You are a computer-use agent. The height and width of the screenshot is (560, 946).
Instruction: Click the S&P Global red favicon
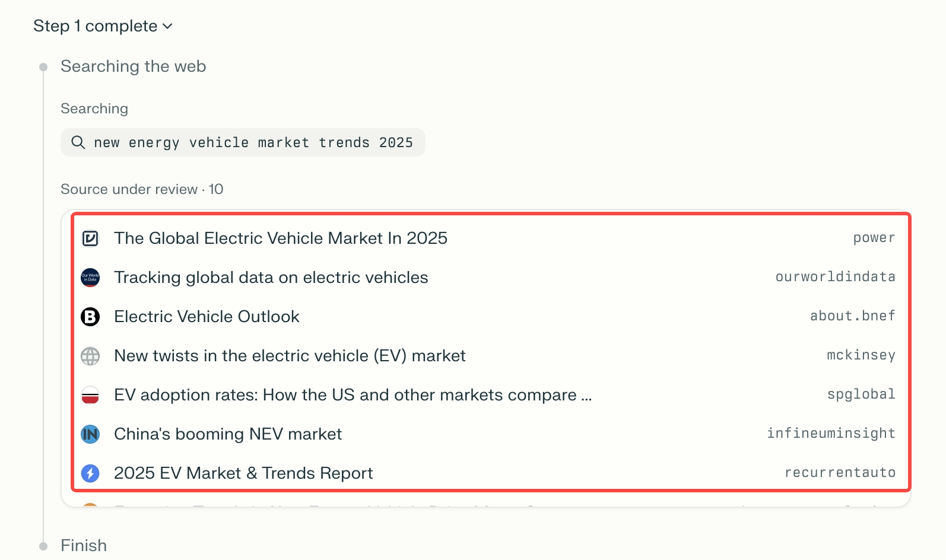[x=90, y=395]
